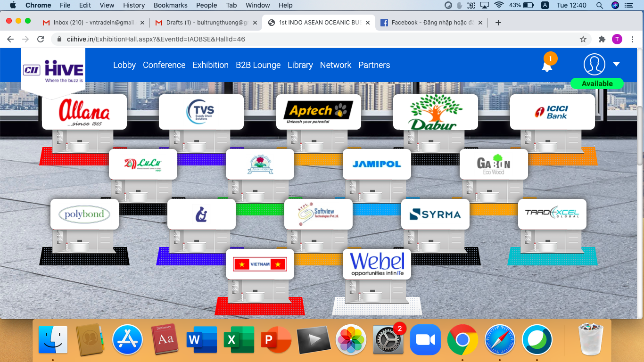Image resolution: width=644 pixels, height=362 pixels.
Task: Visit the Dabur exhibition booth
Action: tap(435, 112)
